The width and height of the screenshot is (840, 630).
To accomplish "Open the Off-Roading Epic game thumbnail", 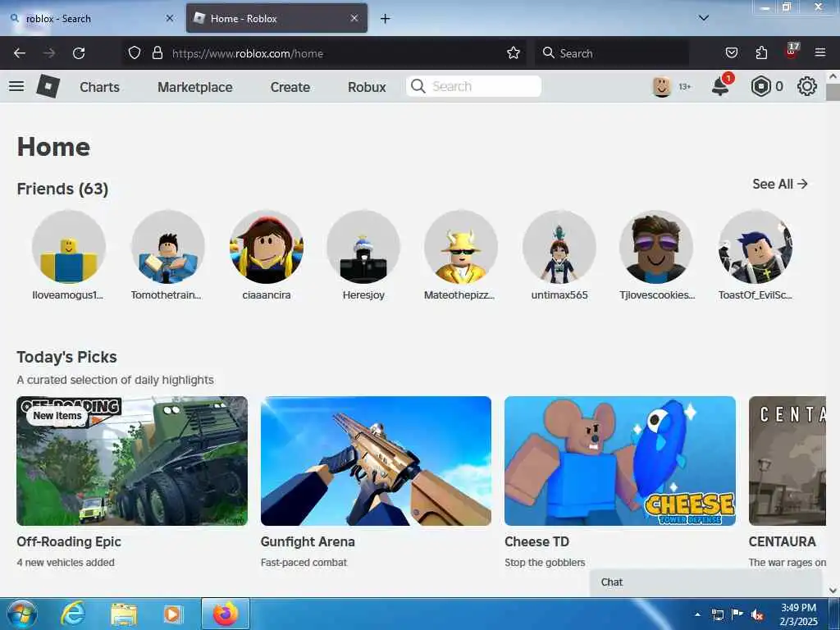I will [x=132, y=461].
